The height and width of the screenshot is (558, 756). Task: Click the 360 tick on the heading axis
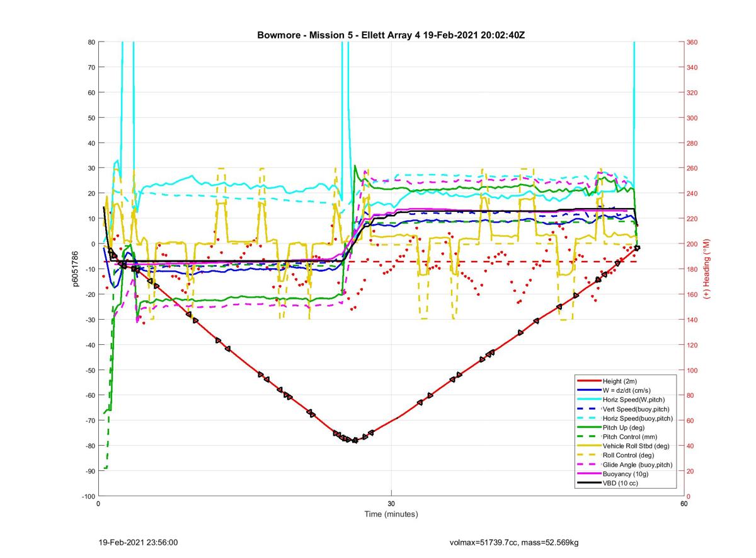point(692,42)
